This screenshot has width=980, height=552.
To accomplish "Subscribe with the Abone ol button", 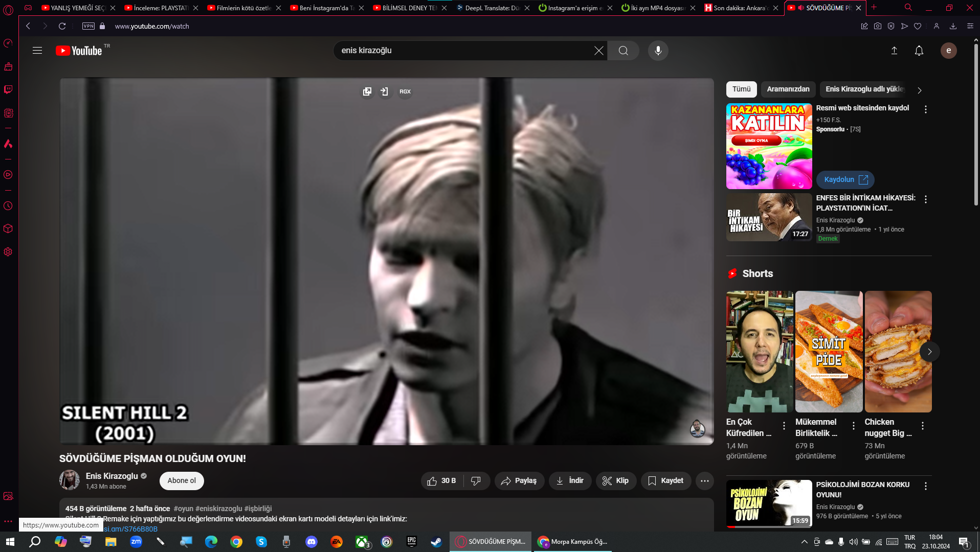I will 182,481.
